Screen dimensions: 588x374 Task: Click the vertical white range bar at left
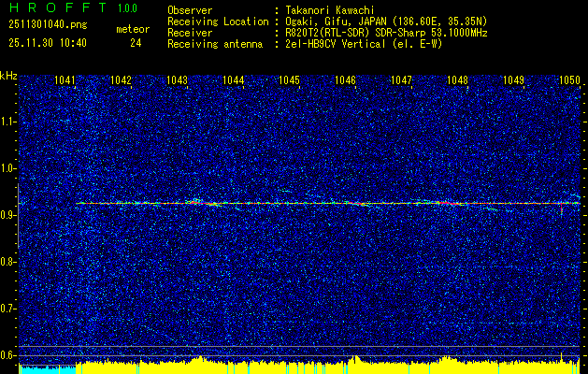tap(19, 216)
